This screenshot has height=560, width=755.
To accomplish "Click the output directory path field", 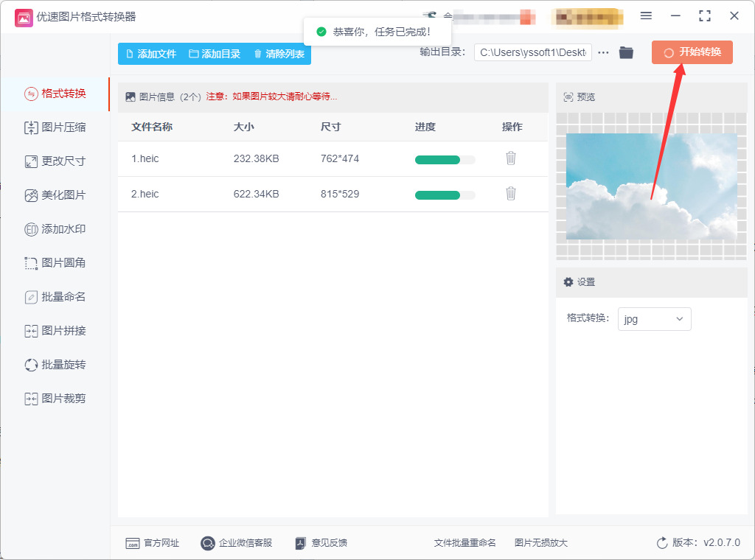I will (x=533, y=52).
